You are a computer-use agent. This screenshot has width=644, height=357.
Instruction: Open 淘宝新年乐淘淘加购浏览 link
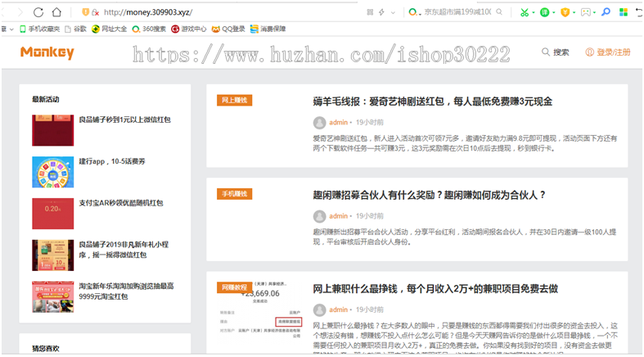click(126, 291)
